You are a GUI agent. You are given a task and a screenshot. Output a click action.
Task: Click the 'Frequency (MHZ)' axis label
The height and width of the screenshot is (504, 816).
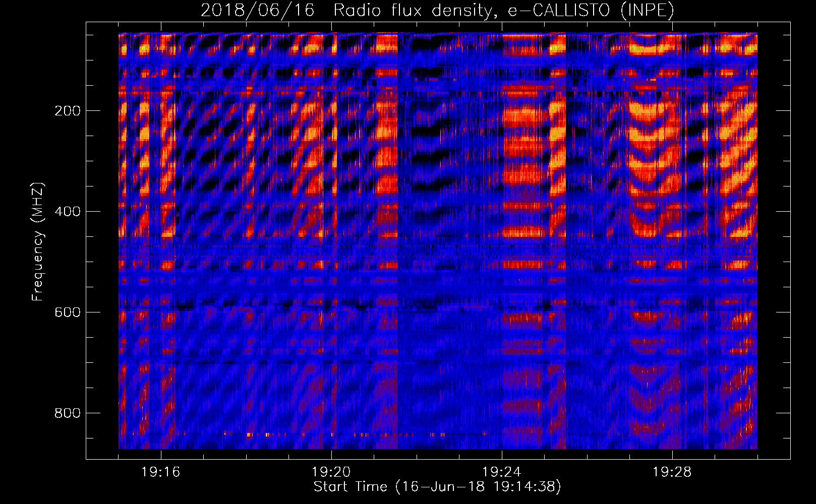pyautogui.click(x=38, y=242)
